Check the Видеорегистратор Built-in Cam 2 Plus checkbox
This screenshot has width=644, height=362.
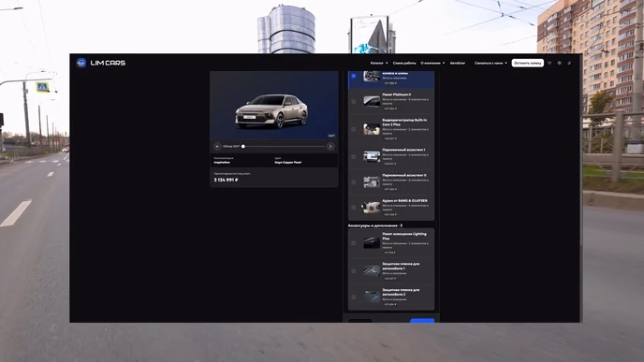(354, 129)
